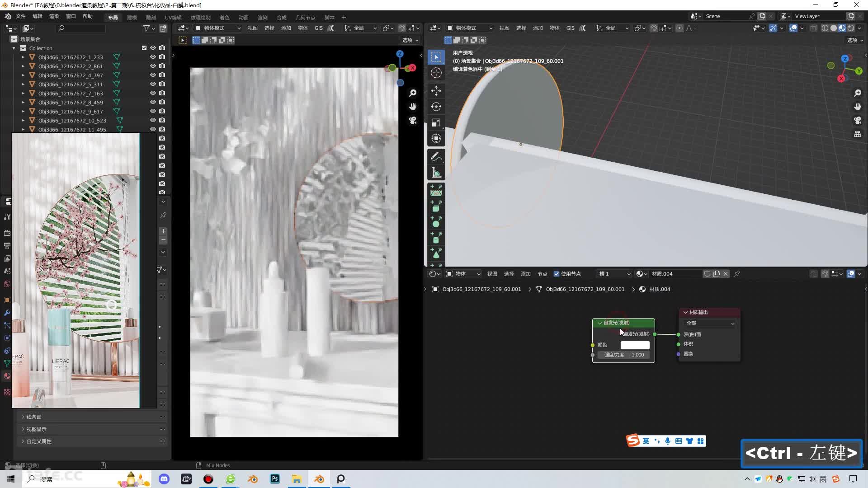Switch to the 建模 workspace tab

click(x=132, y=17)
